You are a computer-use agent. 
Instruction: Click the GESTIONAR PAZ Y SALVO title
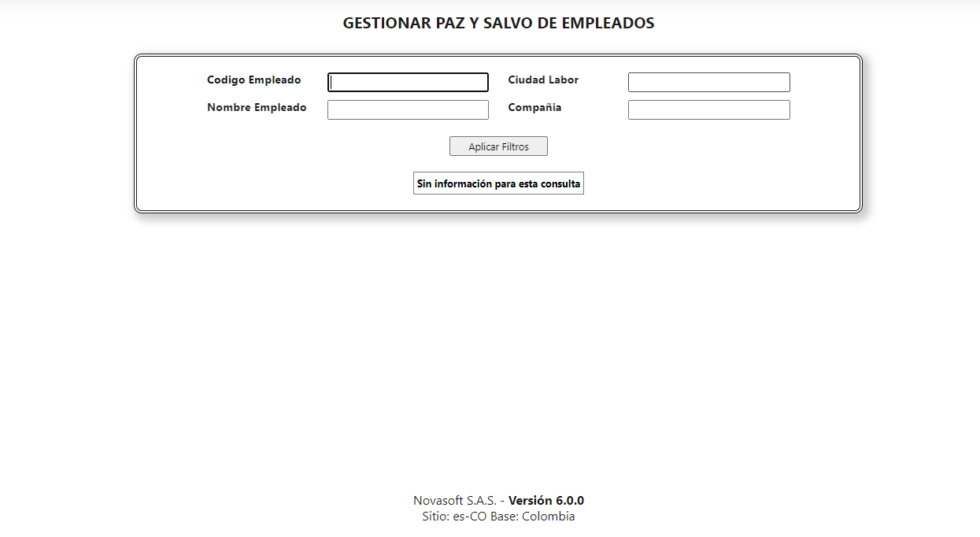(497, 23)
